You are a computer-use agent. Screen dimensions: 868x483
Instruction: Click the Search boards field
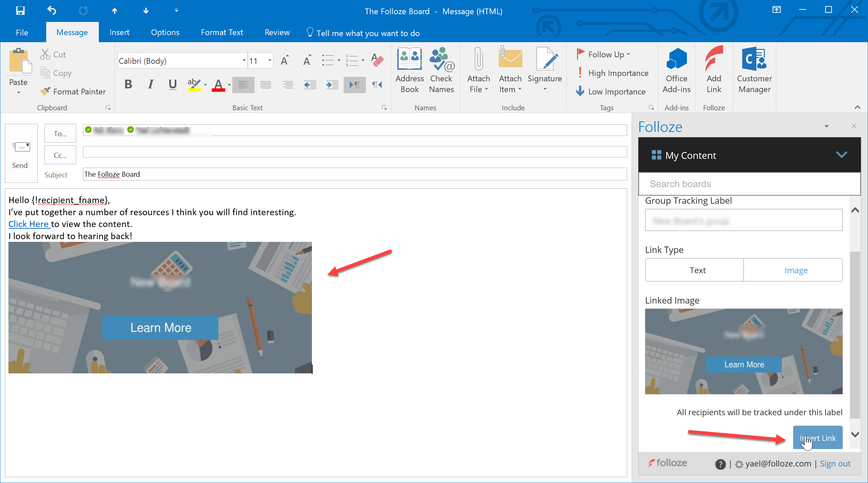tap(749, 184)
